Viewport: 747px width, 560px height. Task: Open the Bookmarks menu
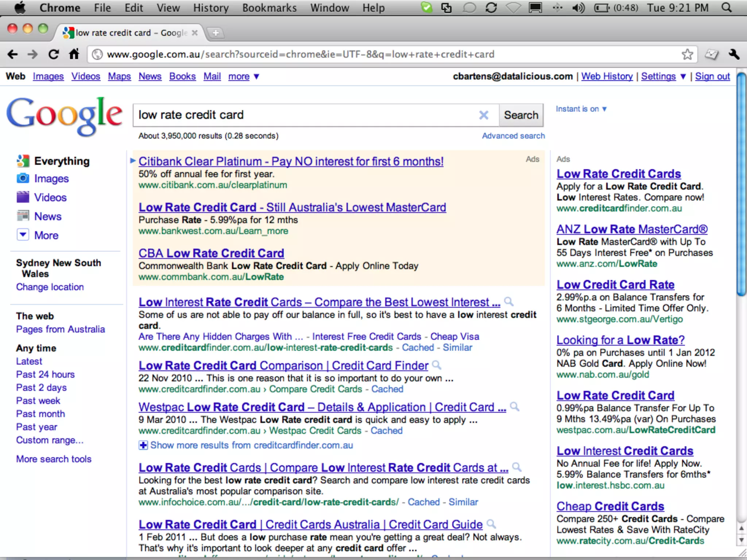pos(269,8)
